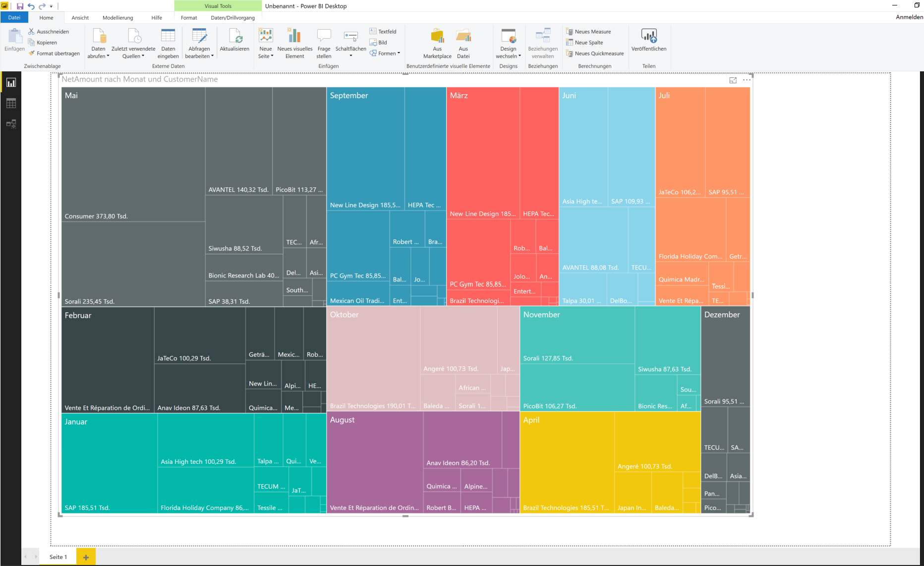This screenshot has height=566, width=924.
Task: Click the next page arrow
Action: click(x=36, y=557)
